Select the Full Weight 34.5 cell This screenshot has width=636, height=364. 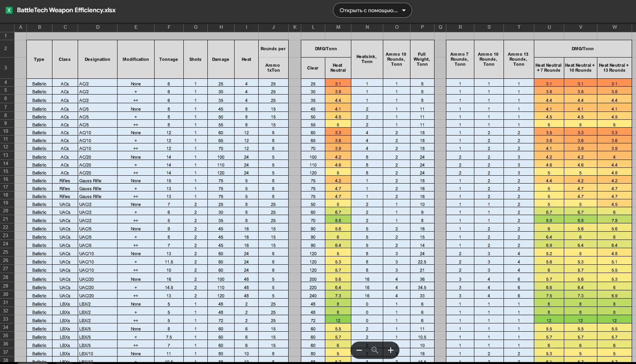[x=422, y=287]
